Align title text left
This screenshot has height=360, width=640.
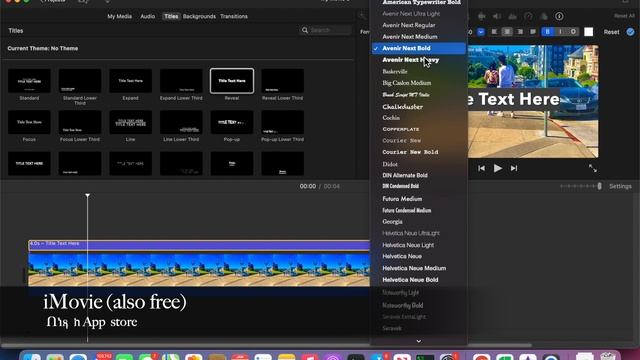(494, 32)
